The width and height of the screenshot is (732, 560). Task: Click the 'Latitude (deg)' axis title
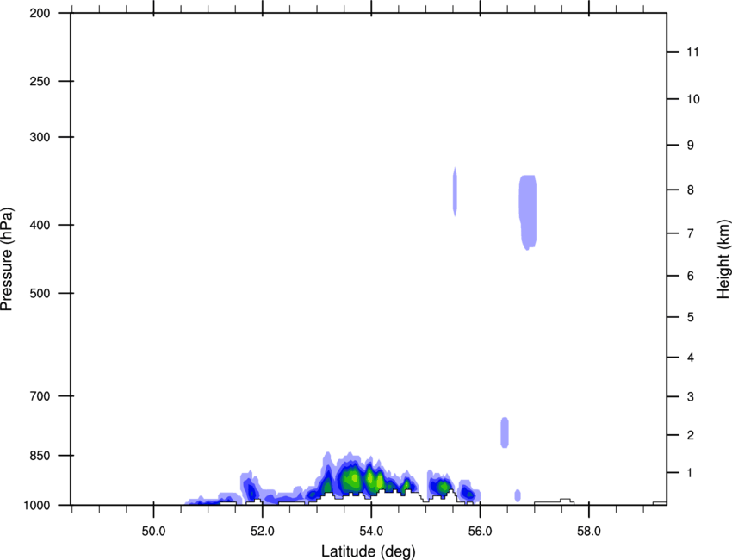(369, 551)
